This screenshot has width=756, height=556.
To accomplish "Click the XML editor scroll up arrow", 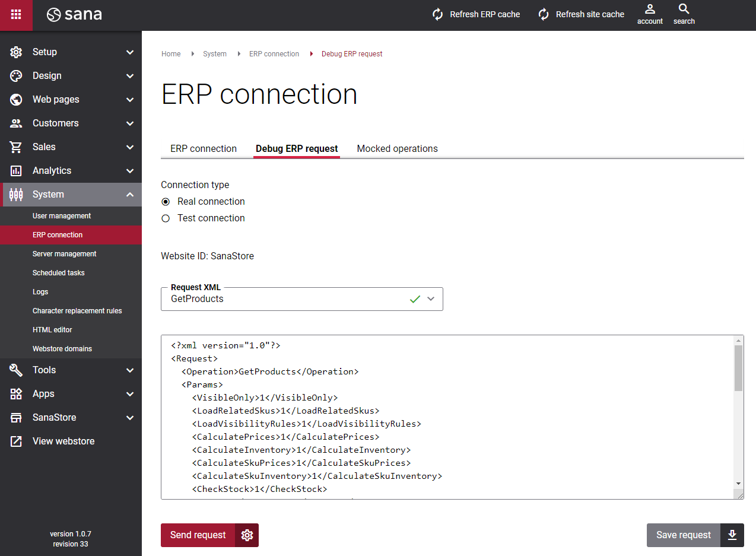I will (x=738, y=341).
